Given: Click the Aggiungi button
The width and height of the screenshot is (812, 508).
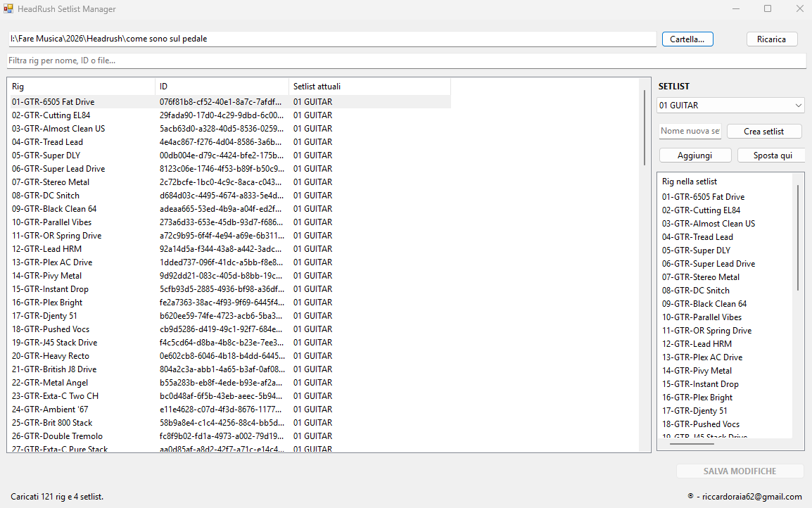Looking at the screenshot, I should (x=695, y=155).
